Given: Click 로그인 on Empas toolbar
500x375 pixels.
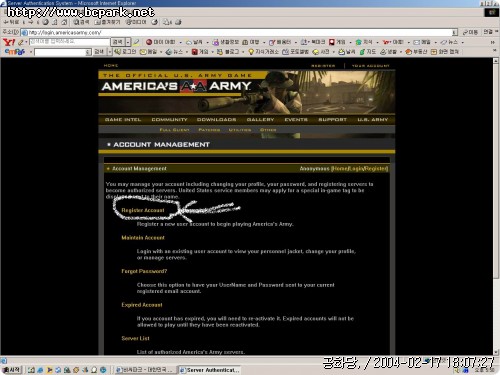Looking at the screenshot, I should pyautogui.click(x=125, y=52).
